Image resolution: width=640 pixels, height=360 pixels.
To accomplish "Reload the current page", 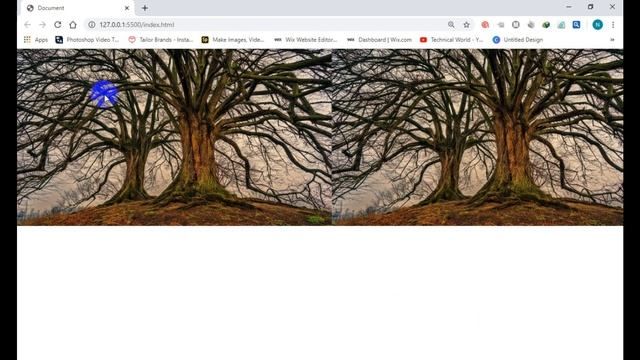I will click(x=58, y=25).
